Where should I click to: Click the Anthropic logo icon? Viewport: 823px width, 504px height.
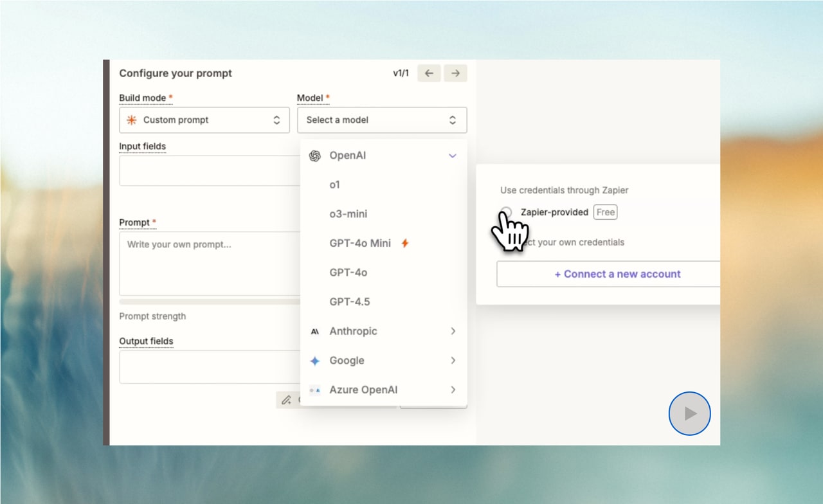pos(315,331)
